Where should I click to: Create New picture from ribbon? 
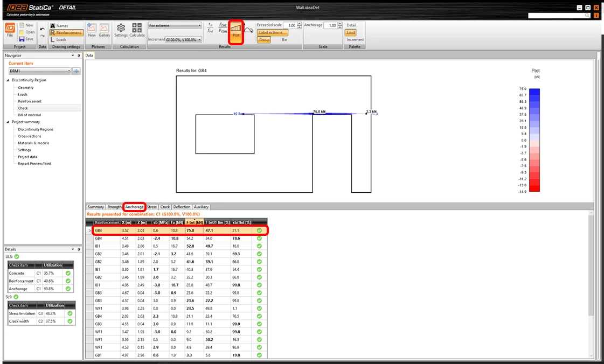point(92,30)
